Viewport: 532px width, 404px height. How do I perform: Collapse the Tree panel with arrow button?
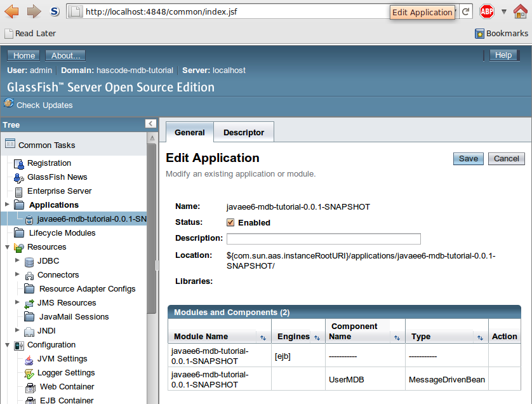pyautogui.click(x=150, y=124)
